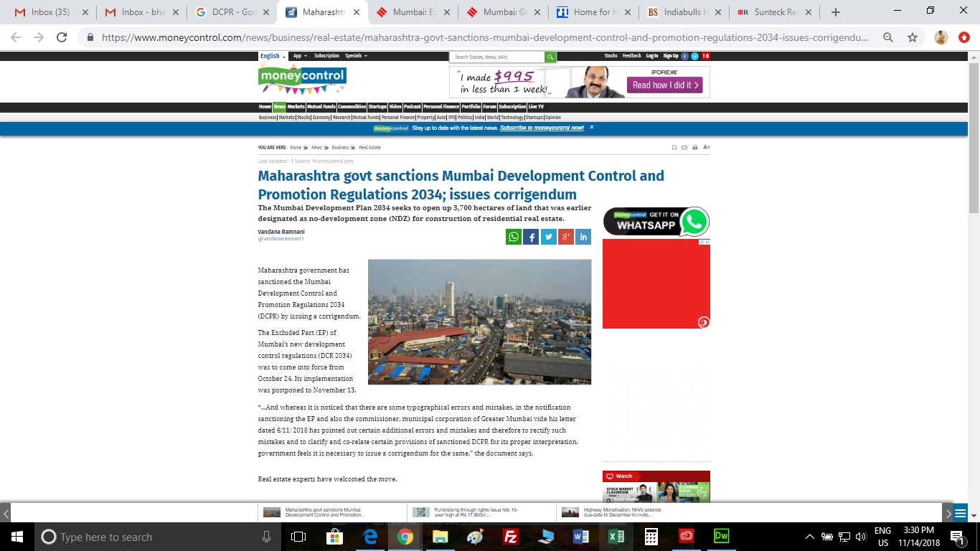Click the green search magnifier button

(x=550, y=57)
